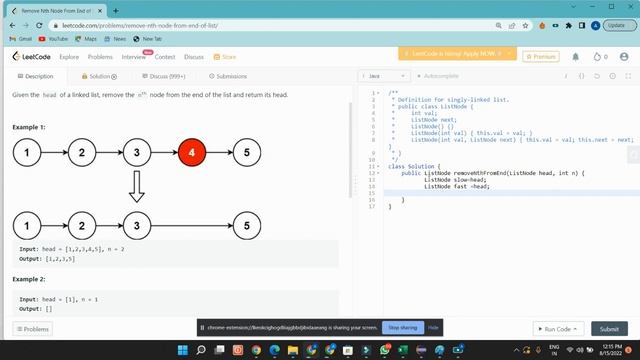Go back in browser history
This screenshot has height=360, width=640.
(12, 25)
